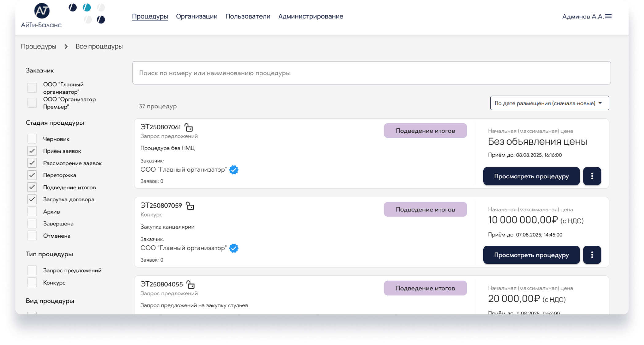Click the verified badge in the first procedure card
Viewport: 644px width, 345px height.
(x=234, y=170)
